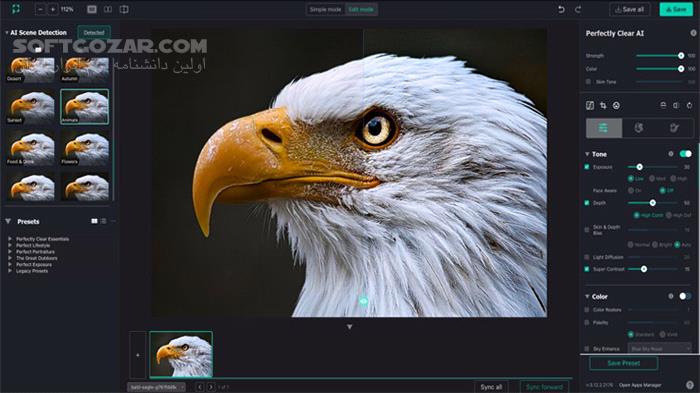Open the face selection tool icon
The image size is (700, 393).
616,105
